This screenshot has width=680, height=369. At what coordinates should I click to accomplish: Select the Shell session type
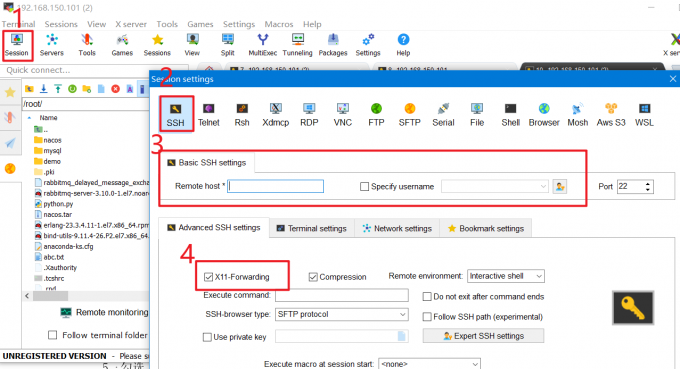(x=510, y=115)
